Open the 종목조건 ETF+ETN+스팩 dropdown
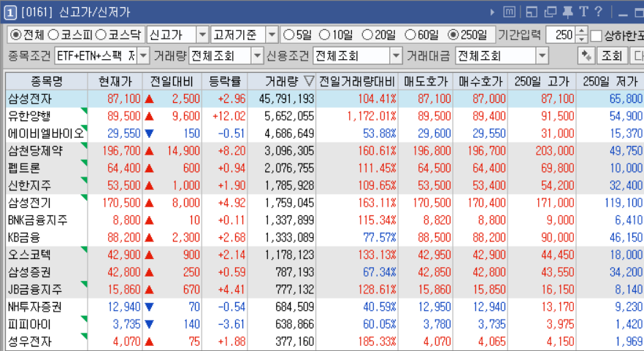Screen dimensions: 644x351 pyautogui.click(x=143, y=56)
